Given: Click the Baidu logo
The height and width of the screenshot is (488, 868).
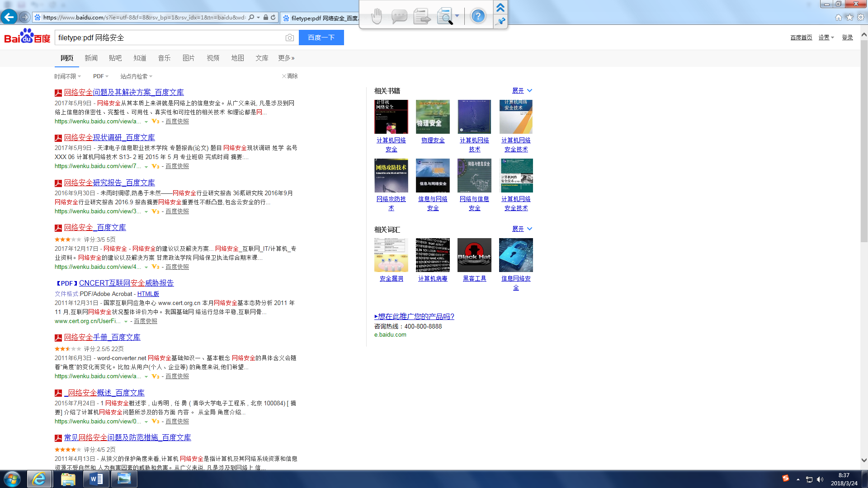Looking at the screenshot, I should (27, 36).
